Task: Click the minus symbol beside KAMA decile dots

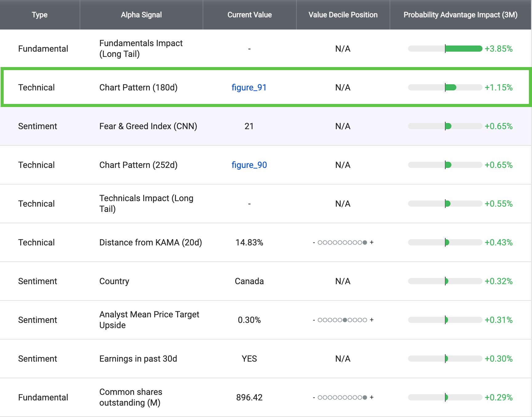Action: pos(314,242)
